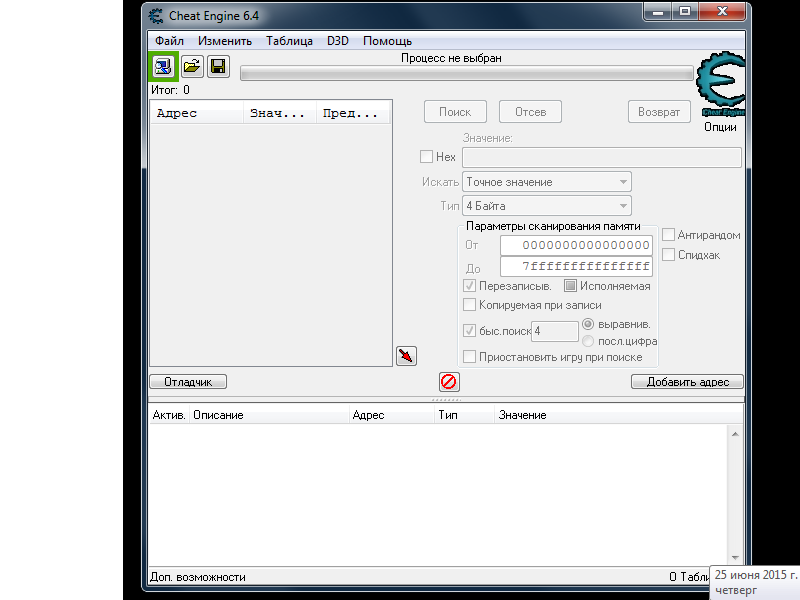
Task: Sort by Описание column header
Action: pos(269,415)
